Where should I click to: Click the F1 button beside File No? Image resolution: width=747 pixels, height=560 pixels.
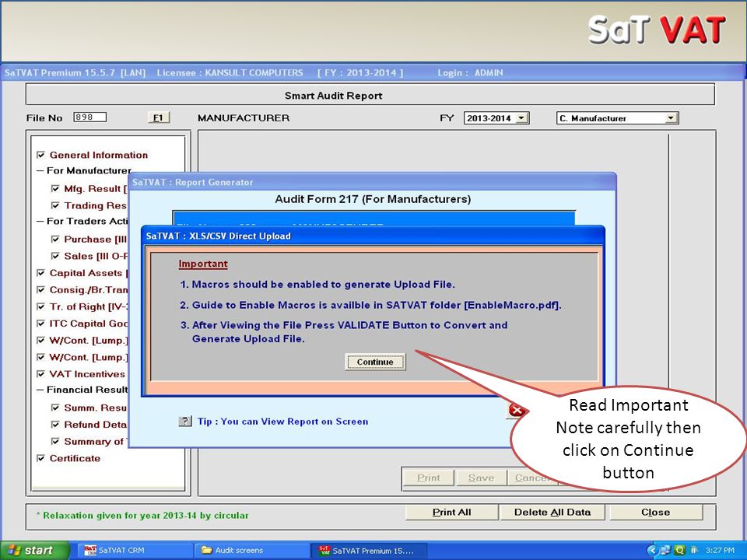[158, 117]
